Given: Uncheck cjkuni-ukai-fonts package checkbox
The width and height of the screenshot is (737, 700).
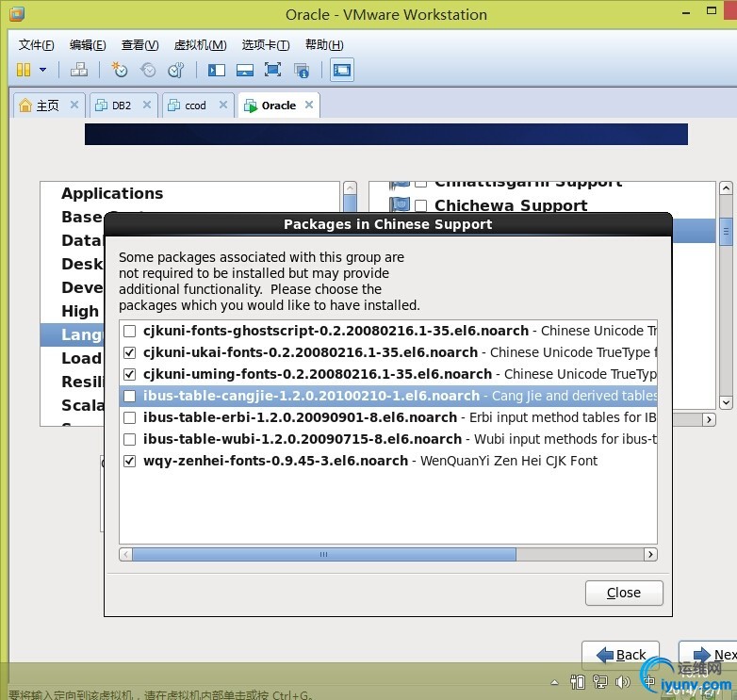Looking at the screenshot, I should coord(129,352).
